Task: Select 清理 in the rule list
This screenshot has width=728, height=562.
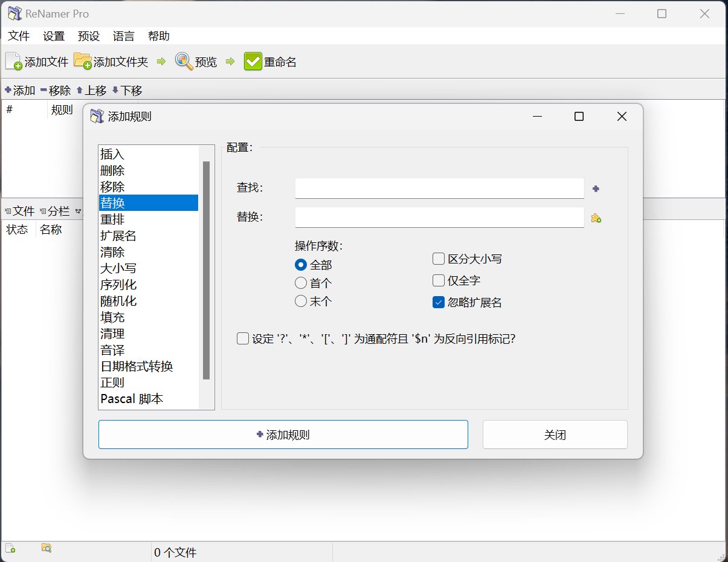Action: point(149,334)
